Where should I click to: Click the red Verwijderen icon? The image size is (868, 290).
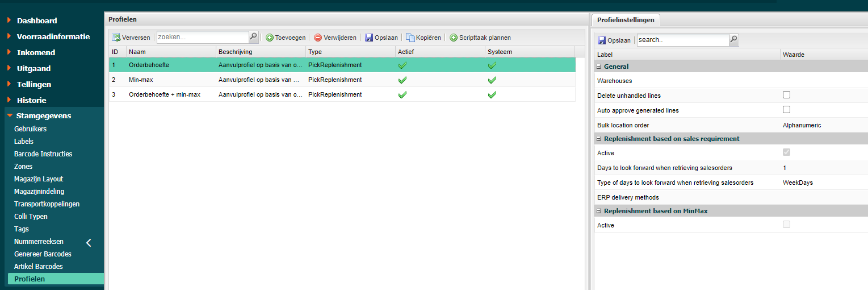[x=318, y=38]
